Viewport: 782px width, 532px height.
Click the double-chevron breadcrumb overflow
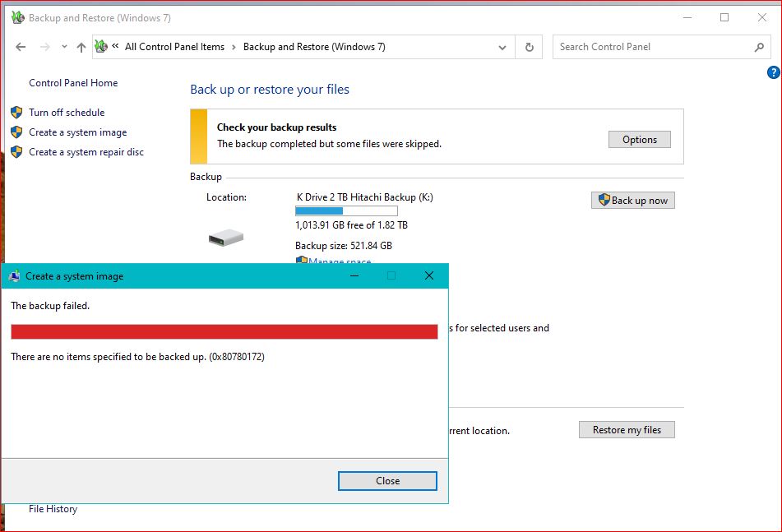coord(115,46)
